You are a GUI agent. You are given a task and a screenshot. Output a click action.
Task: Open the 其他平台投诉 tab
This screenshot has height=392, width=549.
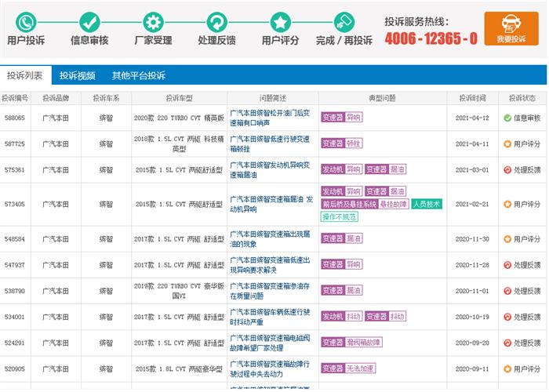[x=139, y=75]
